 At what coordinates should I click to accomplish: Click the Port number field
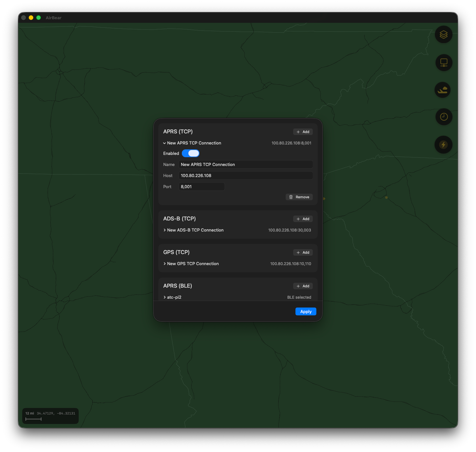click(201, 187)
